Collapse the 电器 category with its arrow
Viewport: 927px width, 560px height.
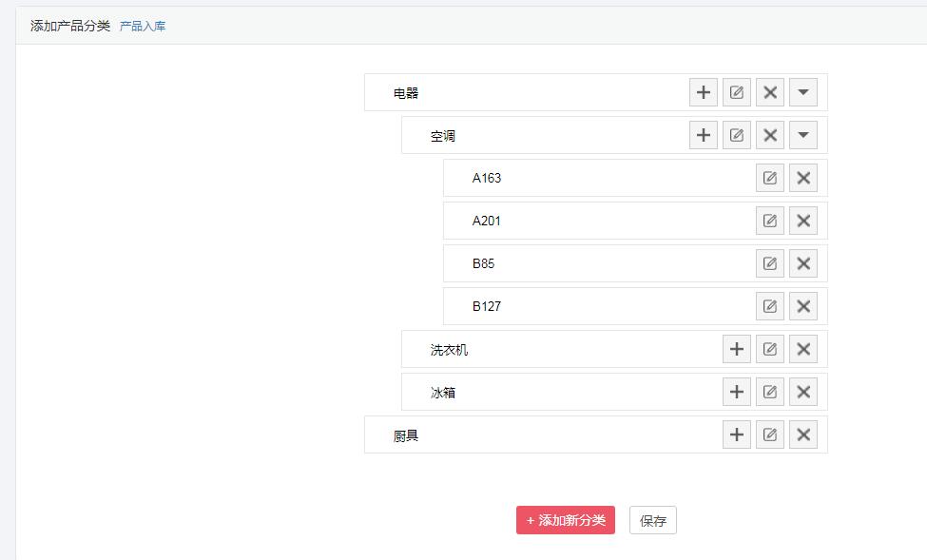point(803,92)
